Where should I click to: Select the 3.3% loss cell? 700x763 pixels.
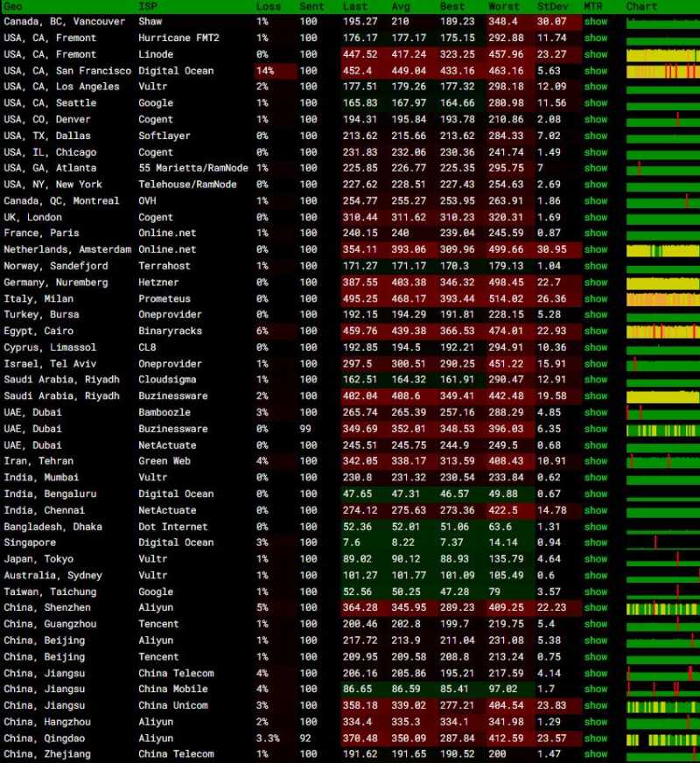point(268,738)
